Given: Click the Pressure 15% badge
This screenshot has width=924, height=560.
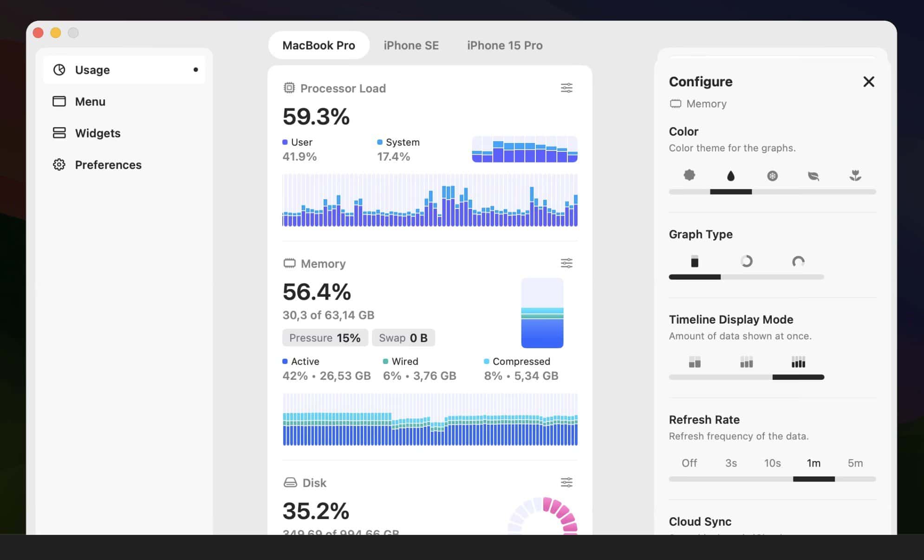Looking at the screenshot, I should [x=325, y=338].
